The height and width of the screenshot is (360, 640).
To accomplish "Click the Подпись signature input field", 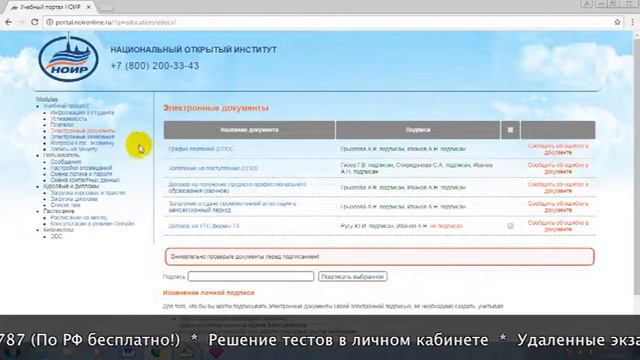I will click(x=251, y=276).
